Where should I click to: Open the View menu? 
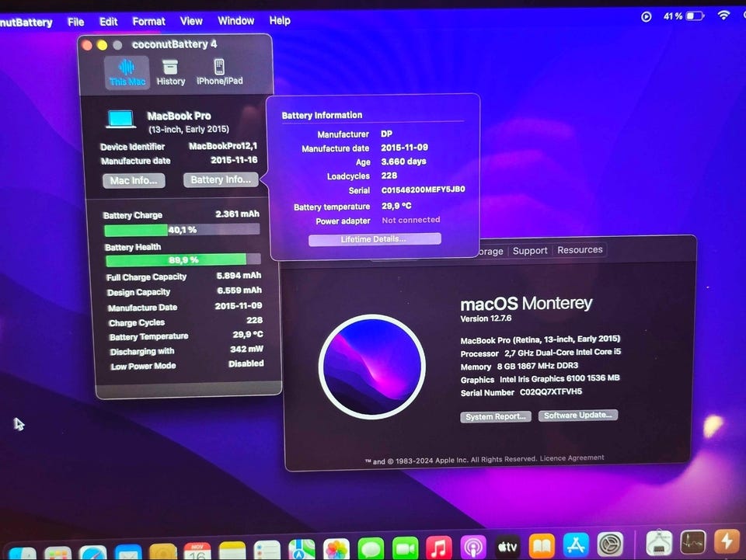[191, 21]
